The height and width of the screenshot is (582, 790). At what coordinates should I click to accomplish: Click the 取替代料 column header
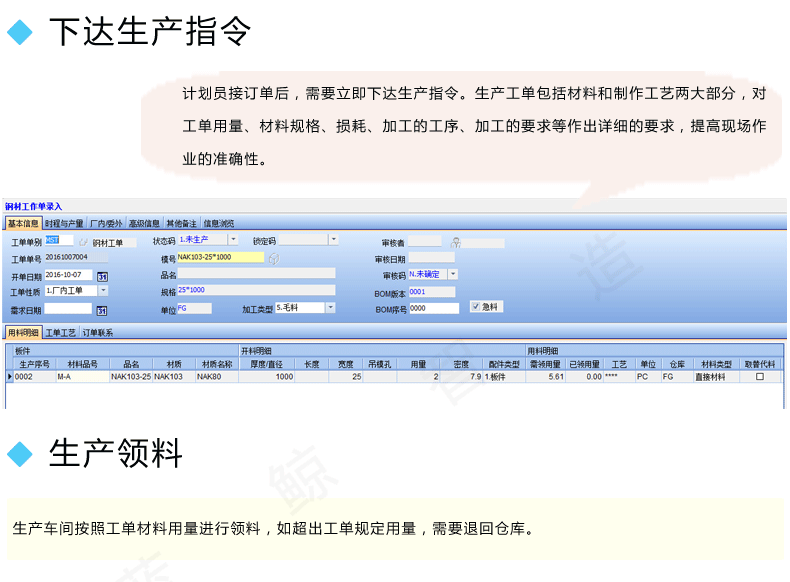(760, 364)
